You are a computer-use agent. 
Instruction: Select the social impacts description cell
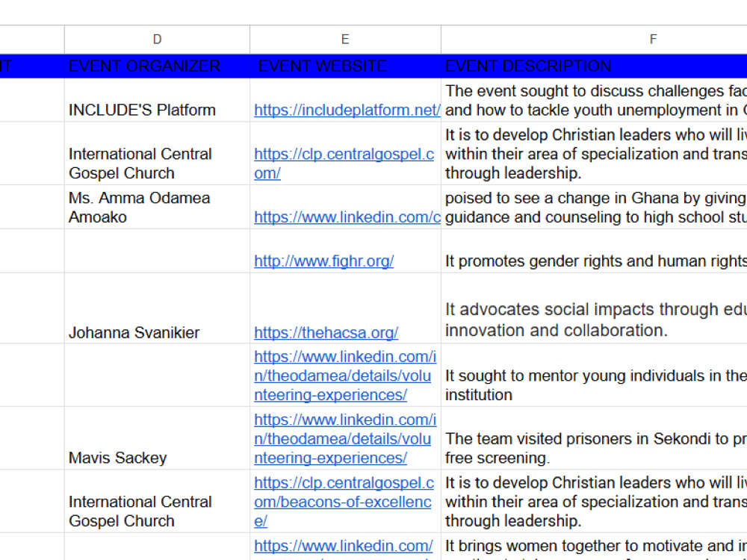point(594,308)
